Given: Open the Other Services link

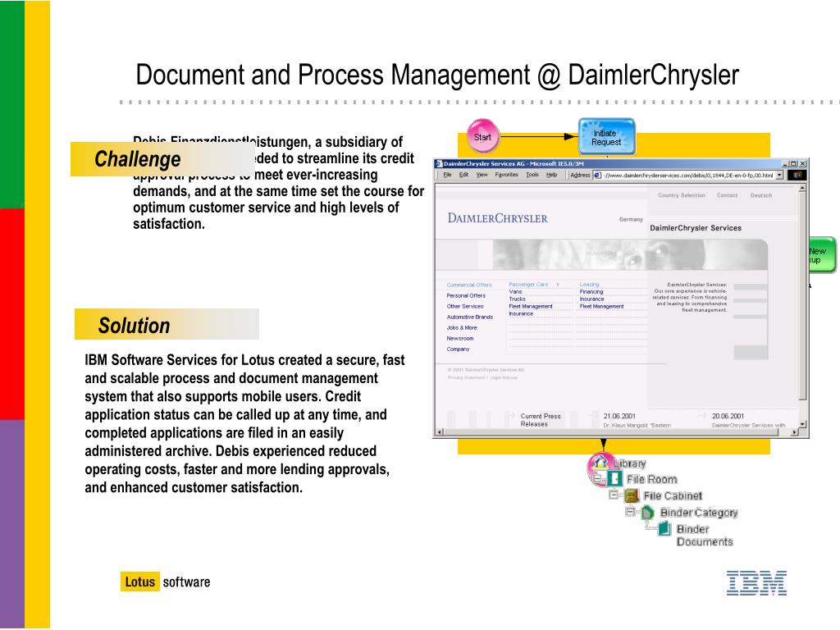Looking at the screenshot, I should [465, 307].
